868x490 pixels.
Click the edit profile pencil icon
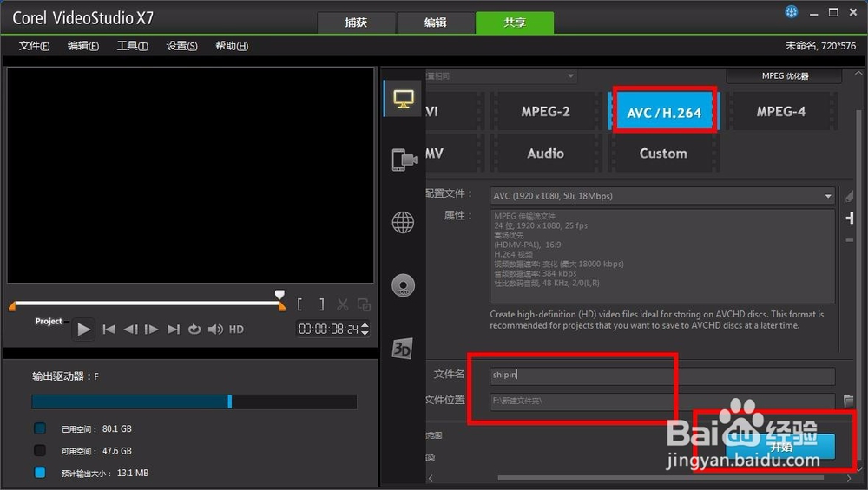pyautogui.click(x=849, y=196)
